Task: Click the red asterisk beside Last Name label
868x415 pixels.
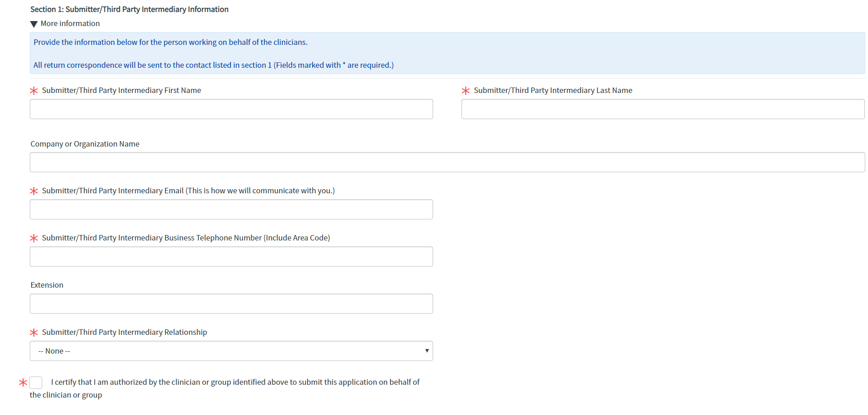Action: point(466,91)
